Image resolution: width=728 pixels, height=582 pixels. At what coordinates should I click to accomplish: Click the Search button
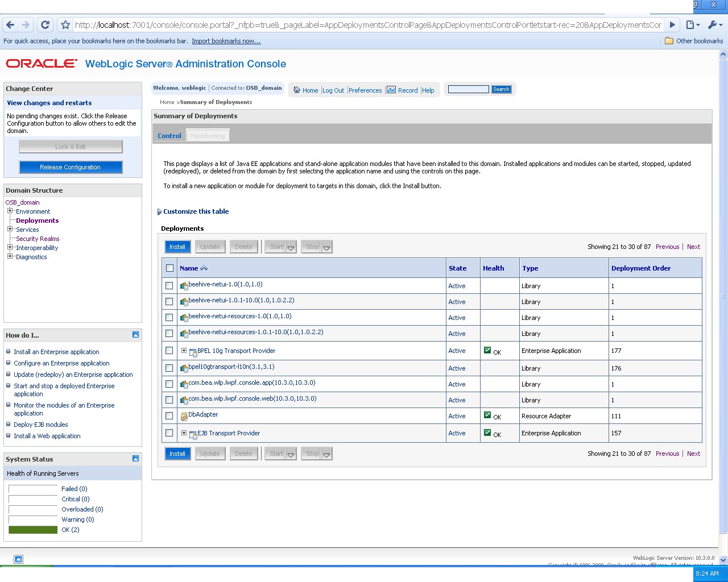(501, 89)
